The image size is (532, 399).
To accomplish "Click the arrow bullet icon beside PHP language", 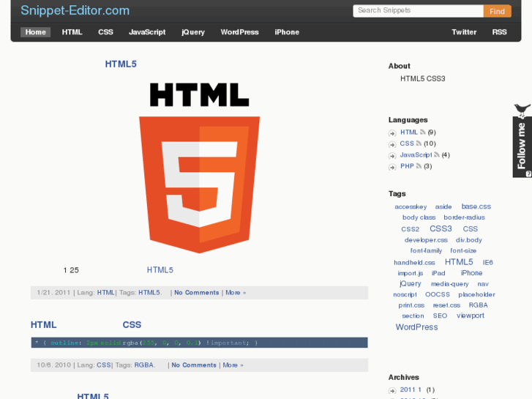I will tap(392, 167).
